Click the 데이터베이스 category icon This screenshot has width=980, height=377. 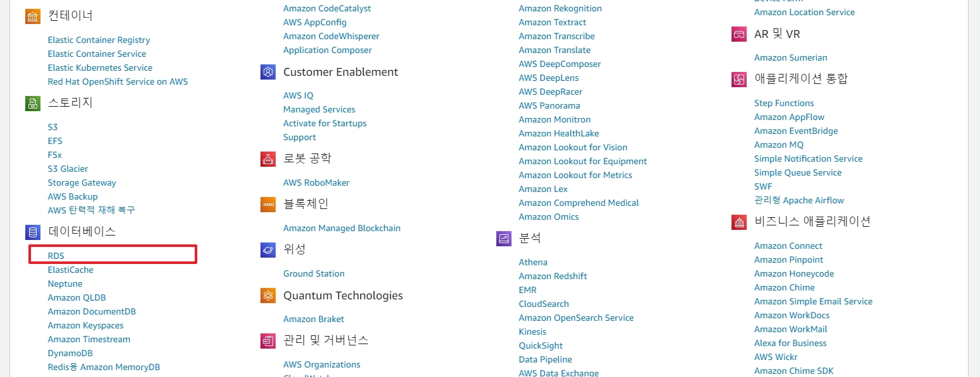(x=33, y=232)
